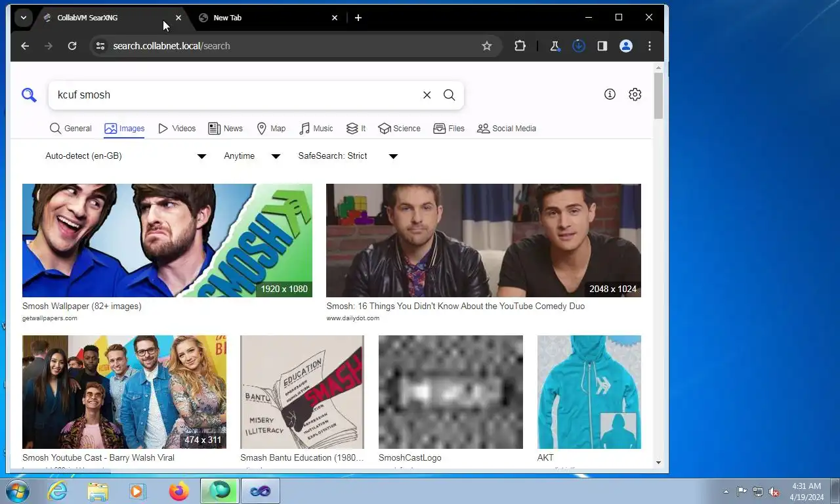Image resolution: width=840 pixels, height=504 pixels.
Task: Open the Files category
Action: coord(449,129)
